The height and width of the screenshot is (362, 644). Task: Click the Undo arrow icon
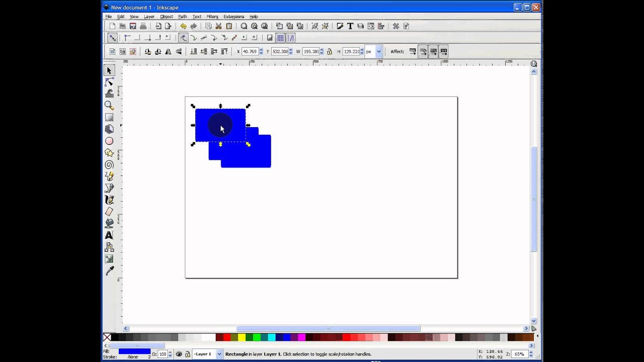183,26
